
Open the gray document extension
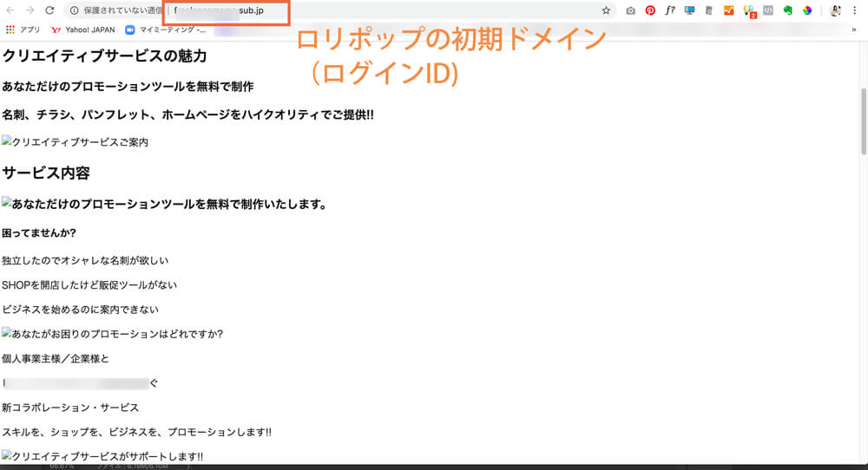[708, 10]
